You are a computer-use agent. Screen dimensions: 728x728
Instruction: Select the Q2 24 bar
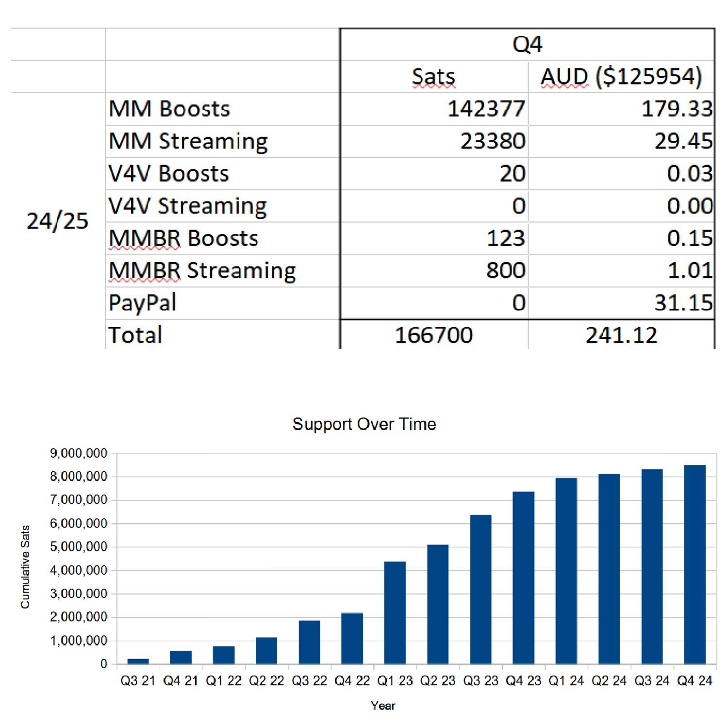[609, 569]
